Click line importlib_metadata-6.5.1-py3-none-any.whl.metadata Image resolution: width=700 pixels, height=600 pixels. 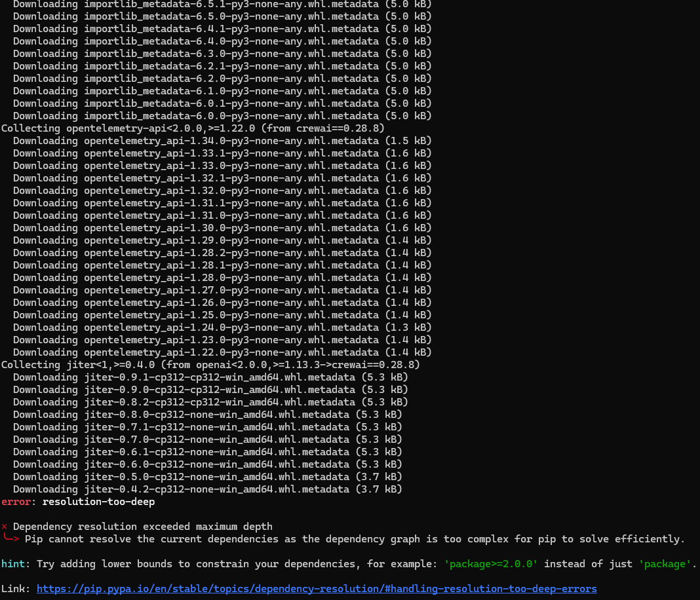(222, 5)
